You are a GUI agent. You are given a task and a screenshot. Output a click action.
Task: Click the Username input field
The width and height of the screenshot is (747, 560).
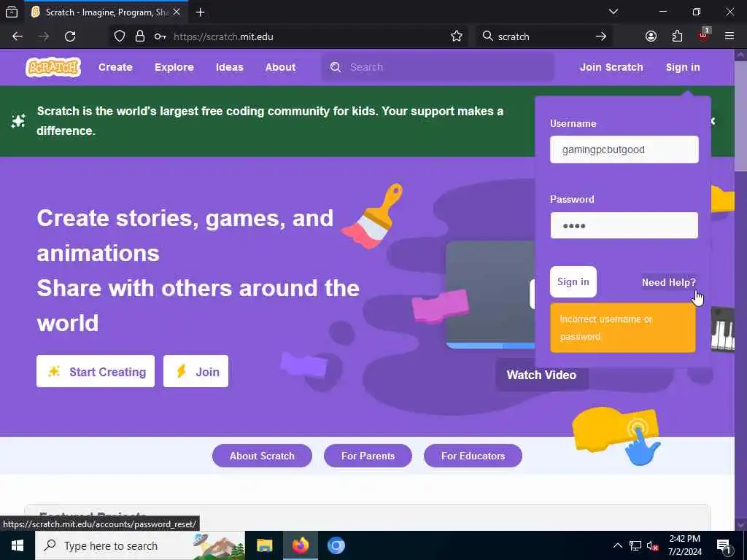624,149
